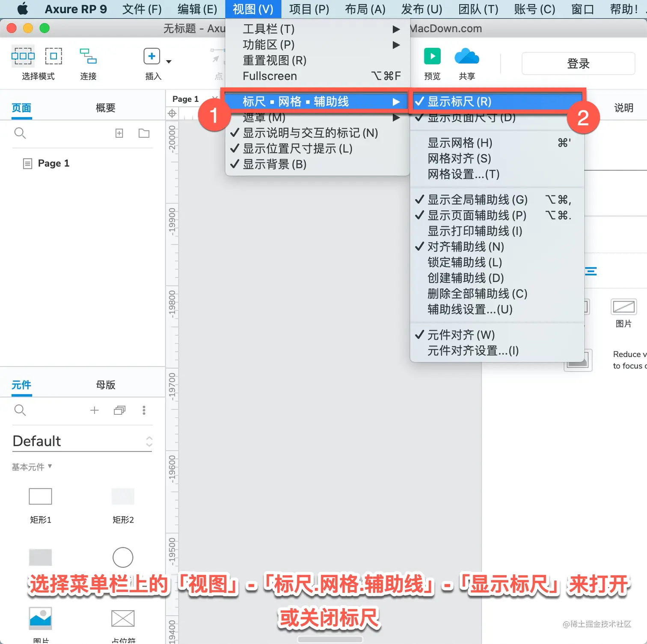
Task: Enable 显示打印辅助线 (I)
Action: point(497,231)
